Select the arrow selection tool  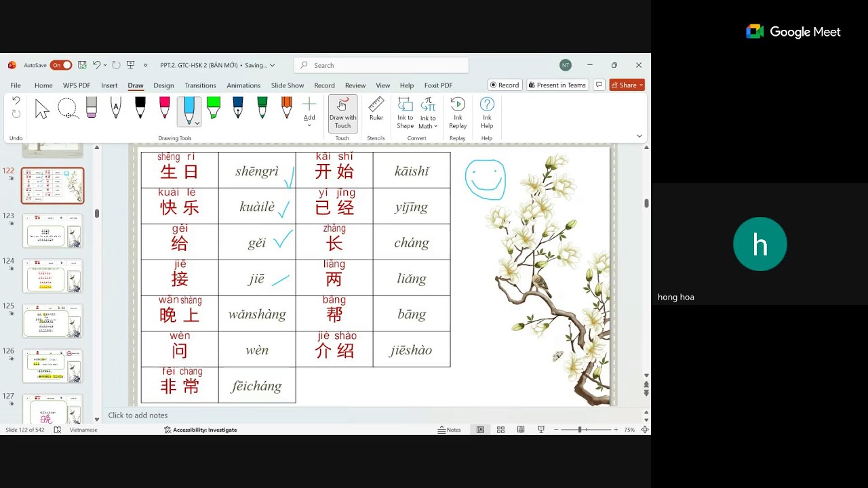click(42, 108)
